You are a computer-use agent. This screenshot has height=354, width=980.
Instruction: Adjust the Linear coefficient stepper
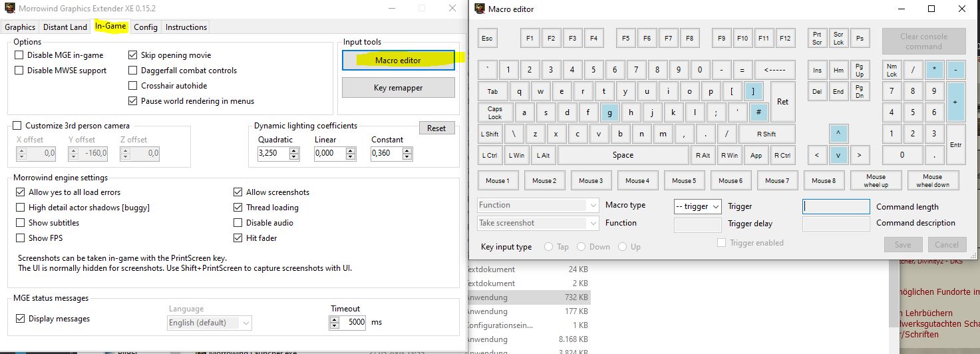351,153
